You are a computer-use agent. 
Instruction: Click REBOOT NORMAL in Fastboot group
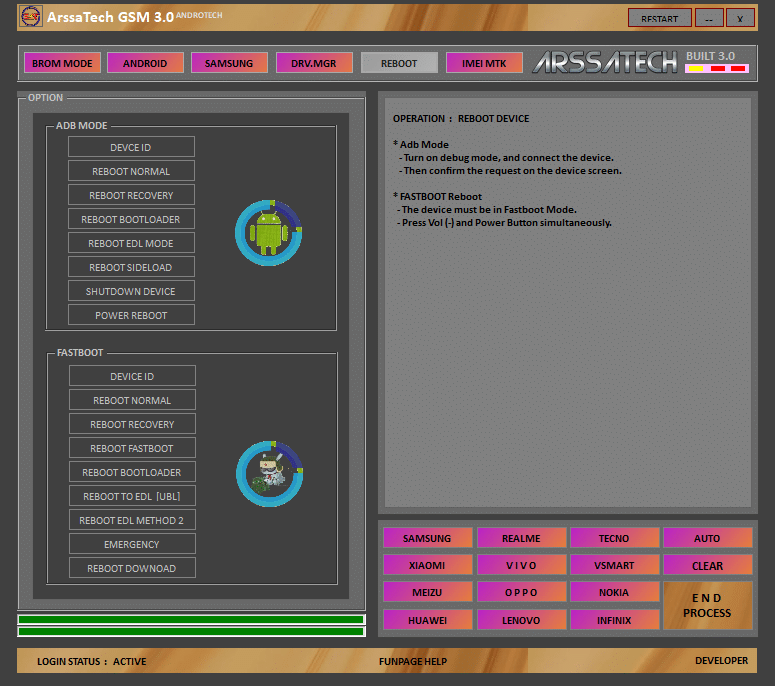pos(132,400)
